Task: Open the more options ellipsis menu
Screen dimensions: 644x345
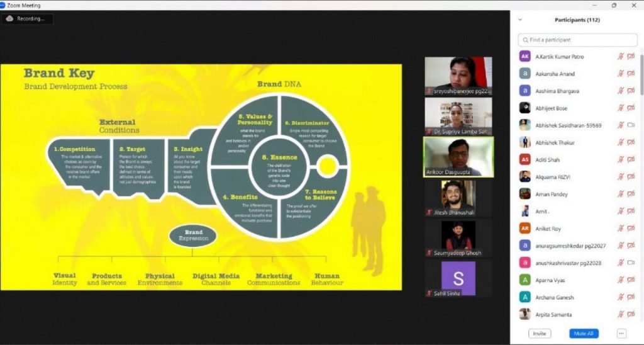Action: [621, 334]
